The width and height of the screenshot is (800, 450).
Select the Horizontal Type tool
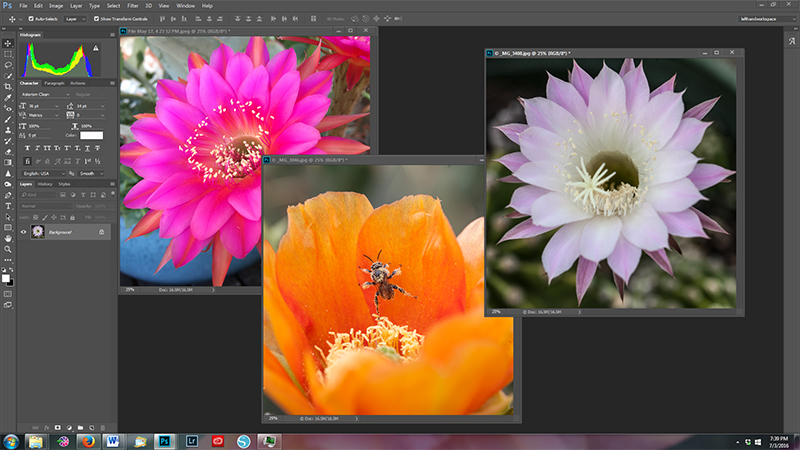(8, 205)
